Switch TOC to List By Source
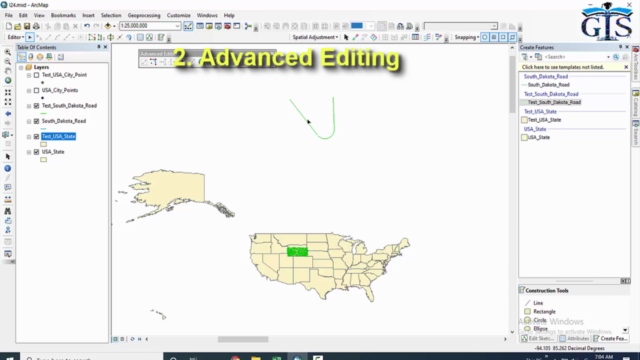The image size is (640, 360). (31, 57)
